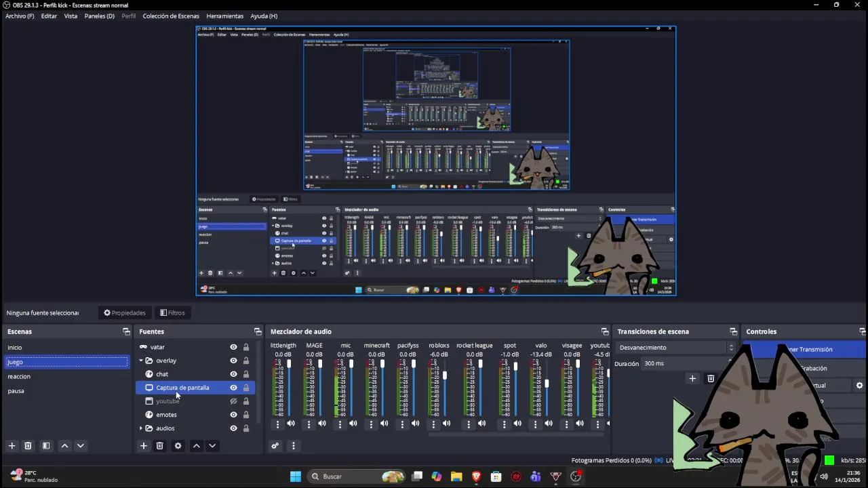The height and width of the screenshot is (488, 868).
Task: Click the Filtros button
Action: 172,312
